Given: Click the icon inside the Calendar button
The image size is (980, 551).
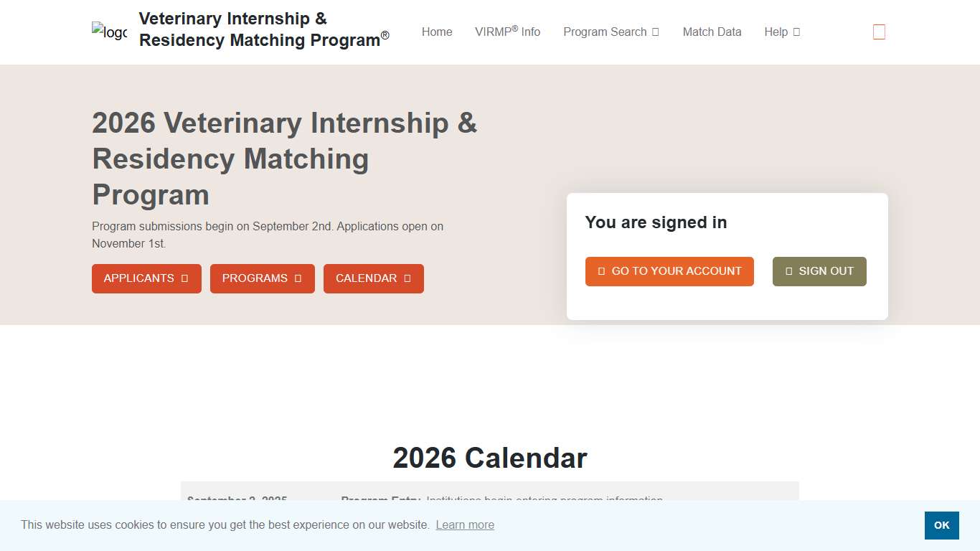Looking at the screenshot, I should click(x=407, y=278).
